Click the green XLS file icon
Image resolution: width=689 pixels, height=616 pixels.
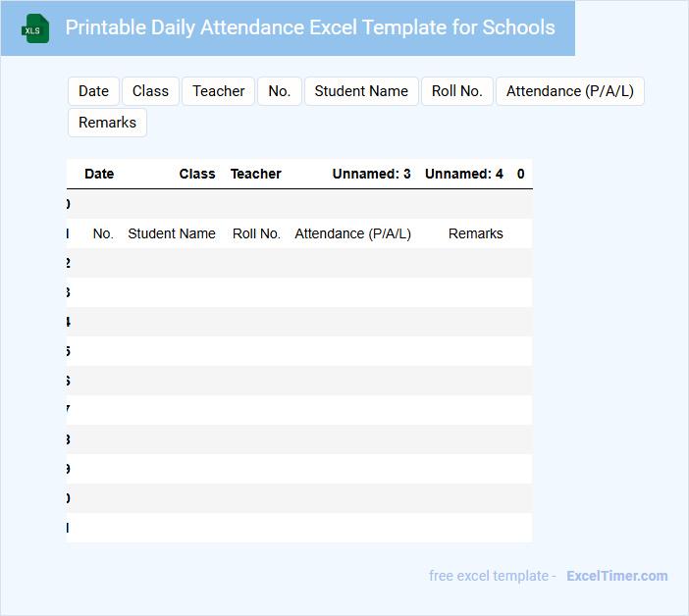pos(36,28)
